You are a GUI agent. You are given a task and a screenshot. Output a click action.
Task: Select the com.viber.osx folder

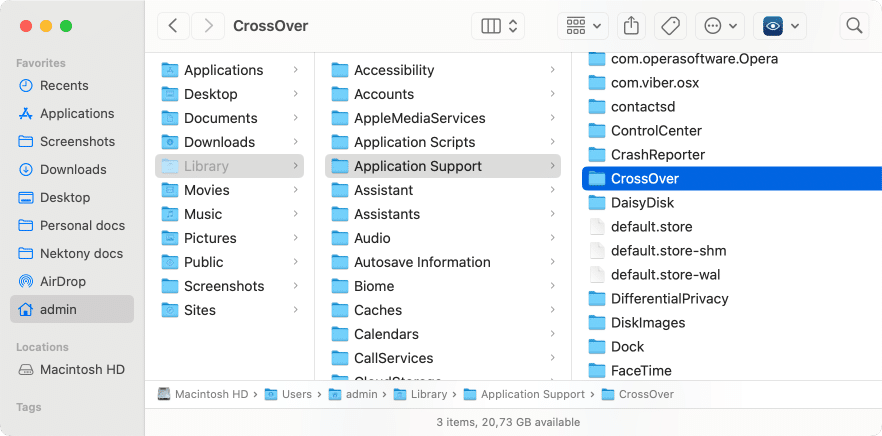click(x=732, y=83)
